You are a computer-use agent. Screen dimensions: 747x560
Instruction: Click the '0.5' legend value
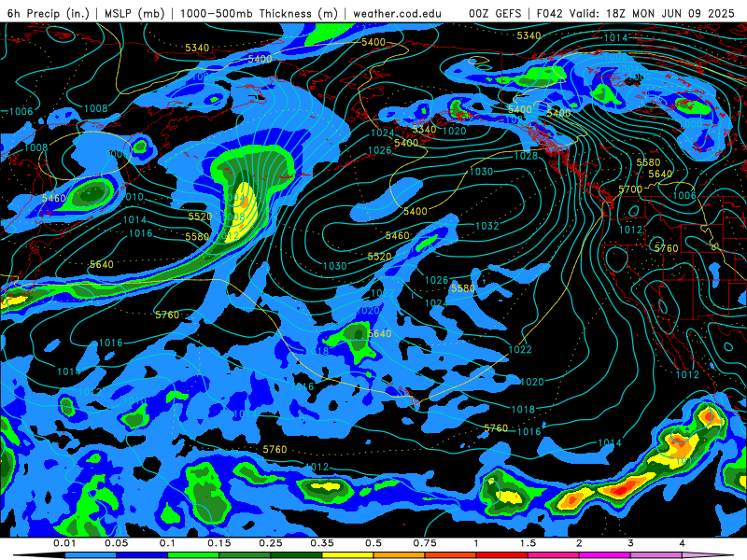(373, 543)
